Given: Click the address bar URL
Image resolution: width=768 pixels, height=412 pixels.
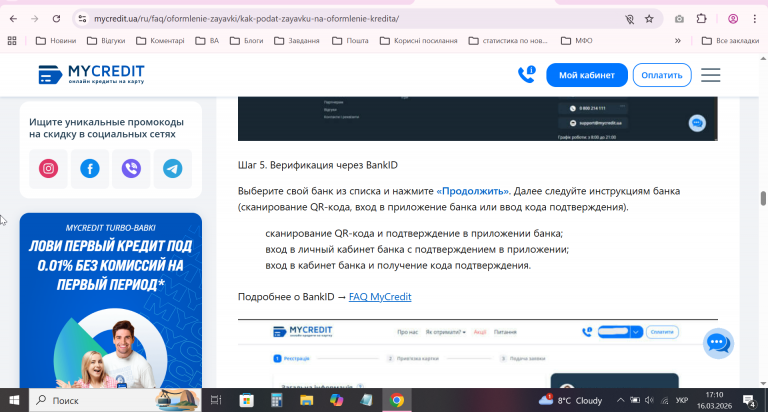Looking at the screenshot, I should 246,19.
